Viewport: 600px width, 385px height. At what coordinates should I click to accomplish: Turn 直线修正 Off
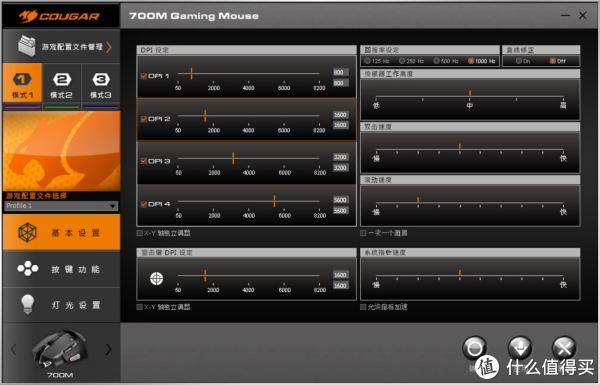coord(553,61)
